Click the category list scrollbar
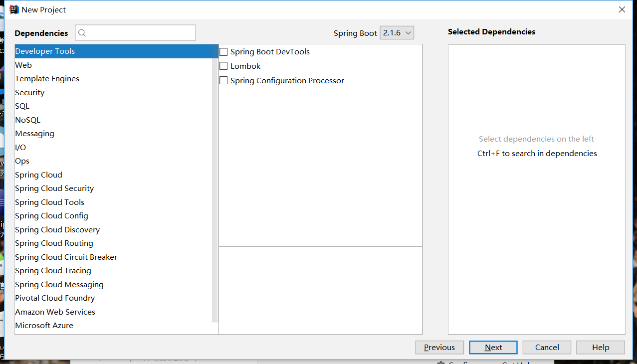 215,184
